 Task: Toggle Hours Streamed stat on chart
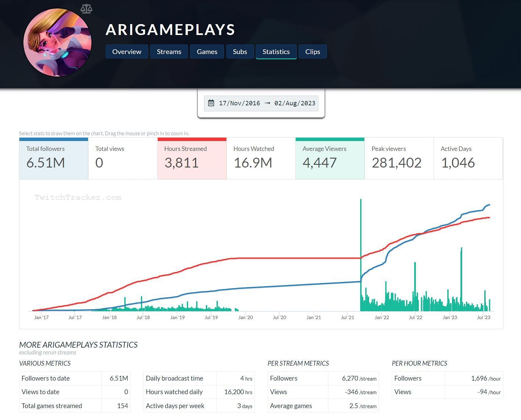[x=192, y=158]
